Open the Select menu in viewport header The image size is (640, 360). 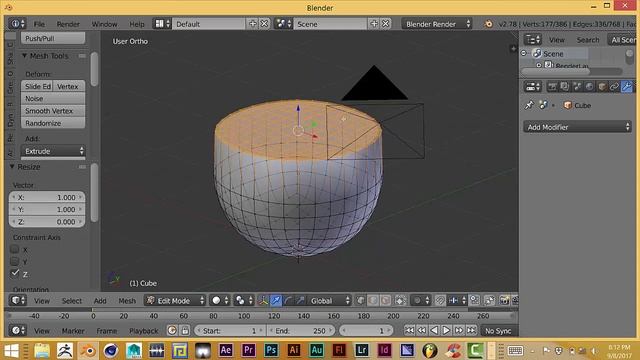point(72,301)
